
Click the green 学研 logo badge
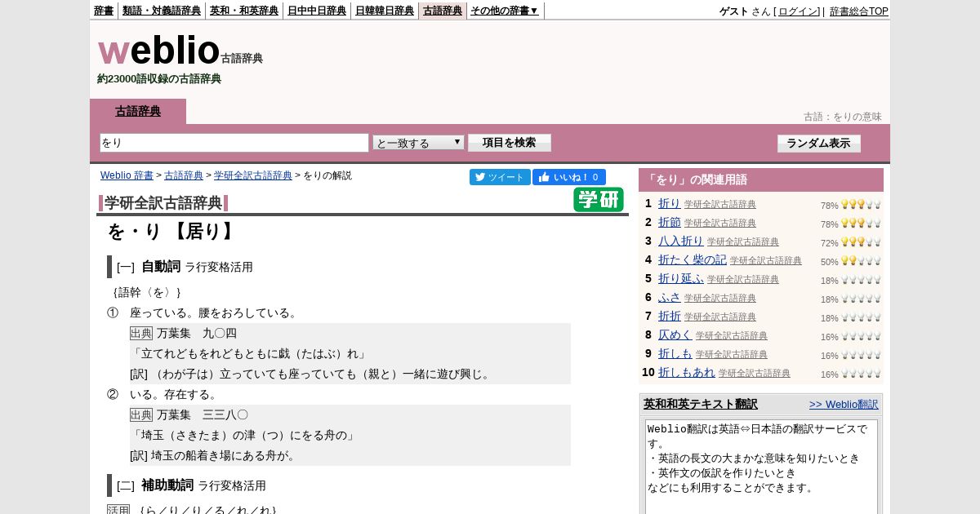click(x=599, y=200)
